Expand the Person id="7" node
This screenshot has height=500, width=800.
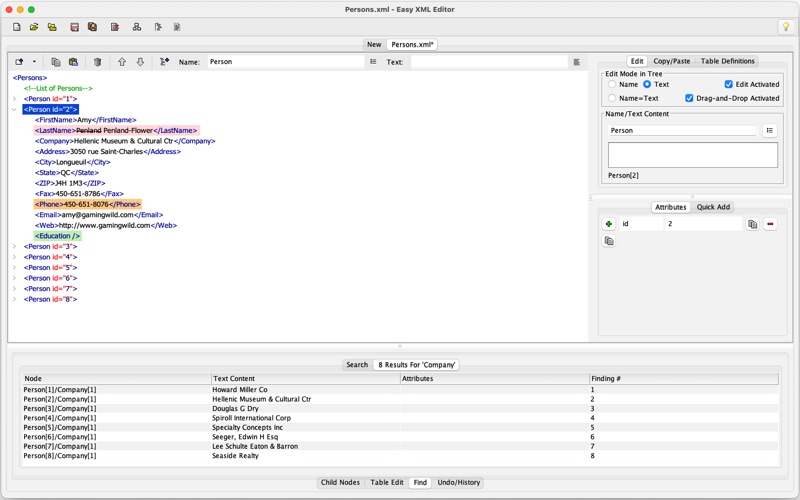(14, 289)
